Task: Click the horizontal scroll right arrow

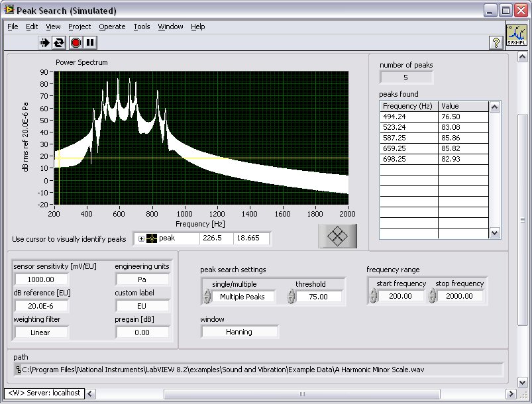Action: 511,394
